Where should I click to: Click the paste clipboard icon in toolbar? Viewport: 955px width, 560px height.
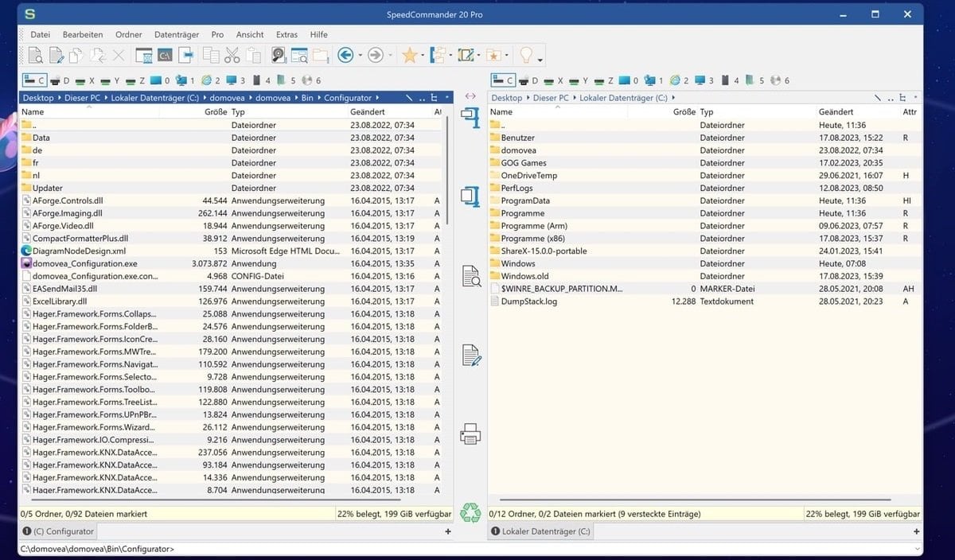(253, 55)
